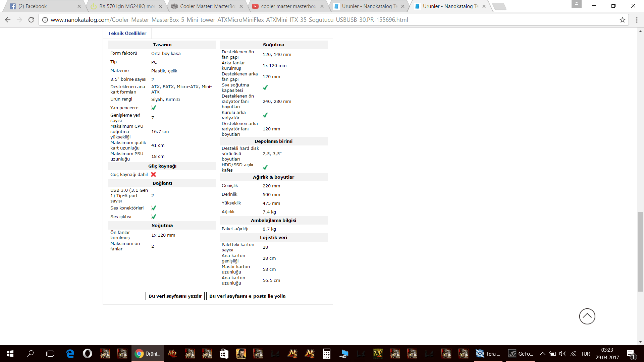
Task: Click the taskbar search magnifier
Action: [30, 354]
